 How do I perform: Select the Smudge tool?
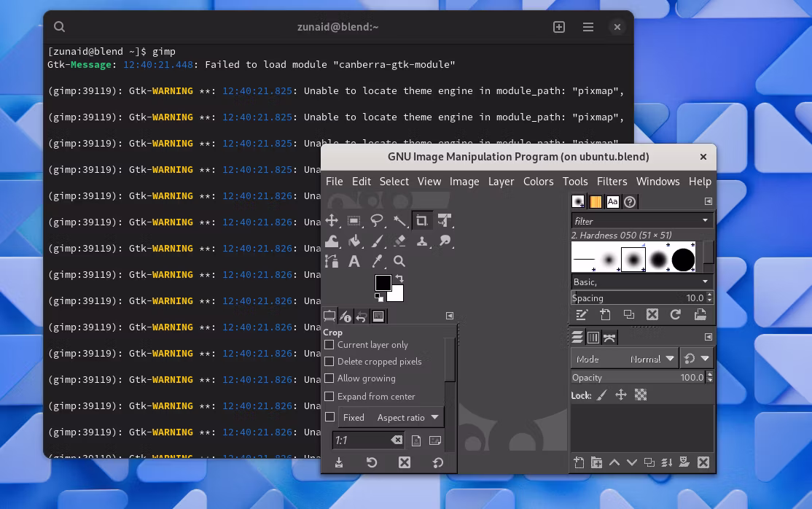(445, 241)
